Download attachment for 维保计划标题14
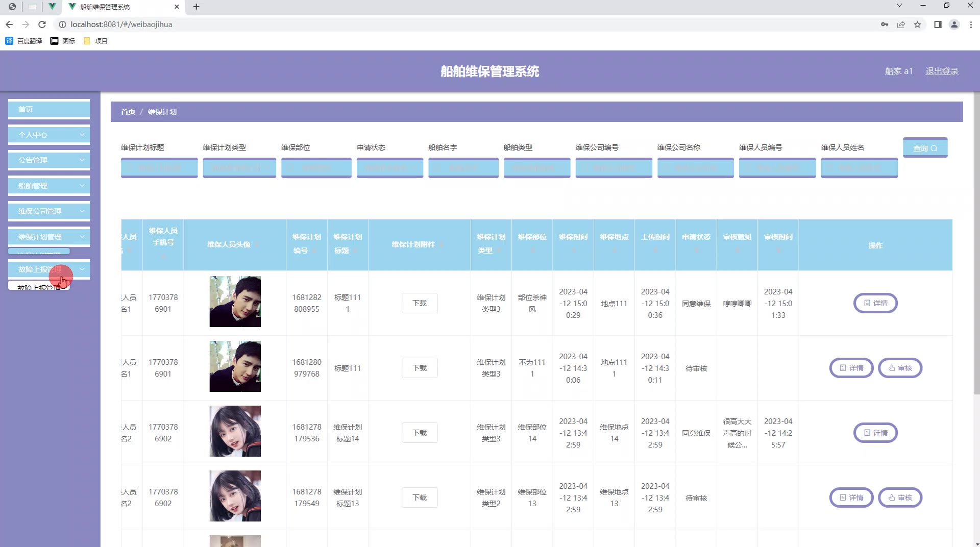Image resolution: width=980 pixels, height=547 pixels. pos(420,433)
